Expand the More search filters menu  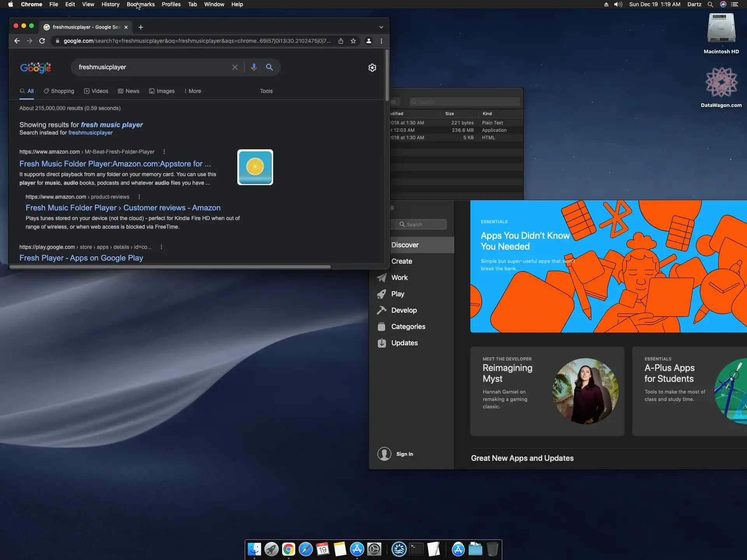[x=193, y=91]
